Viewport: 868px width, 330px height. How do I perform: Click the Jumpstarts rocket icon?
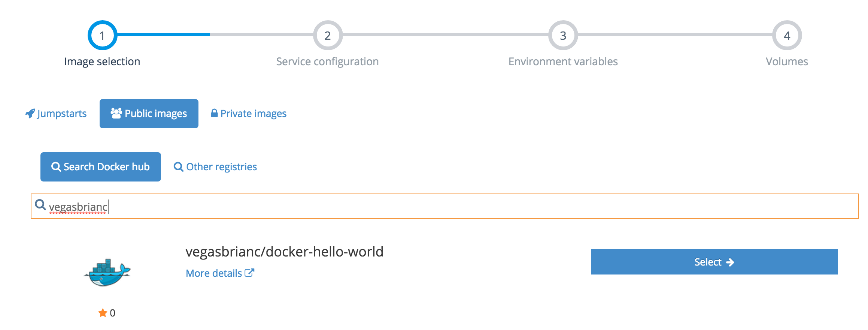pos(30,113)
